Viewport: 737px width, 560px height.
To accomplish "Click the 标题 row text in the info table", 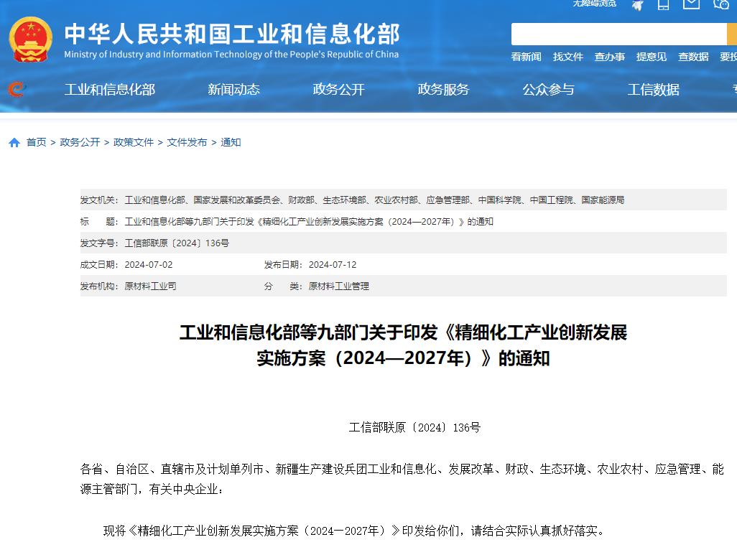I will (309, 222).
